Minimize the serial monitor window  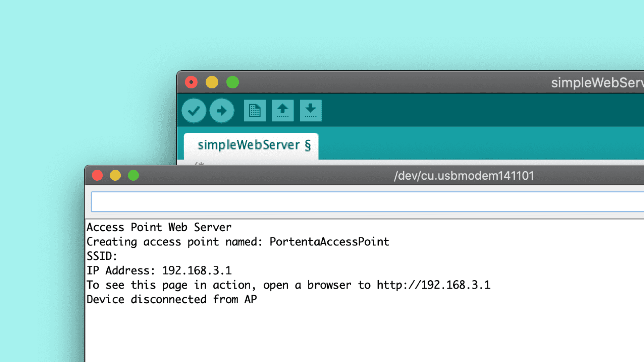coord(115,175)
